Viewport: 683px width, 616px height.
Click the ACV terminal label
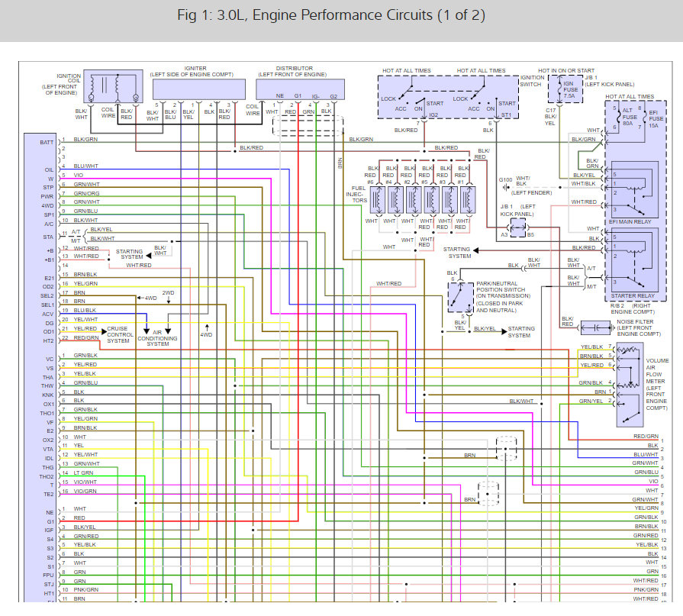pos(47,314)
